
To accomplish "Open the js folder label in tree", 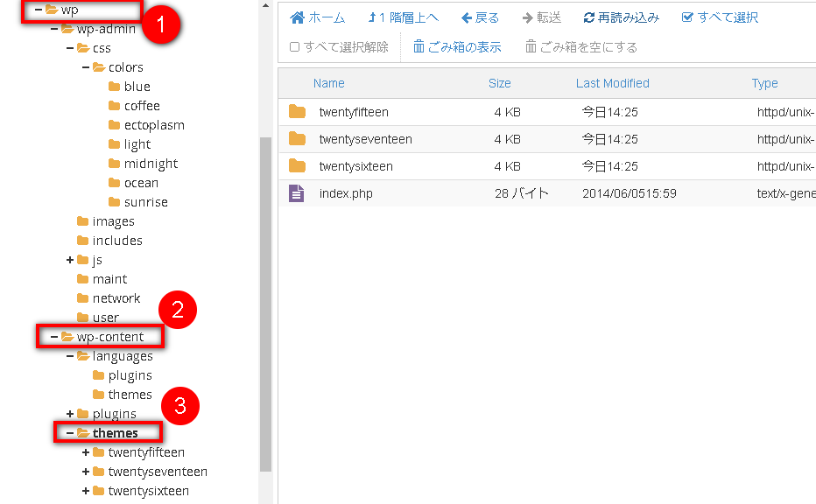I will pyautogui.click(x=97, y=260).
